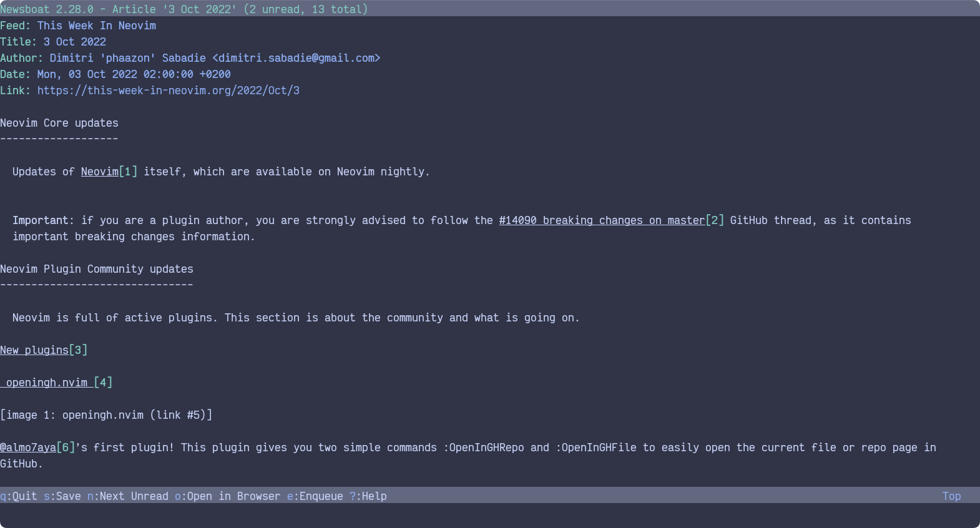Select the s:Save shortcut hint
980x528 pixels.
pyautogui.click(x=62, y=496)
